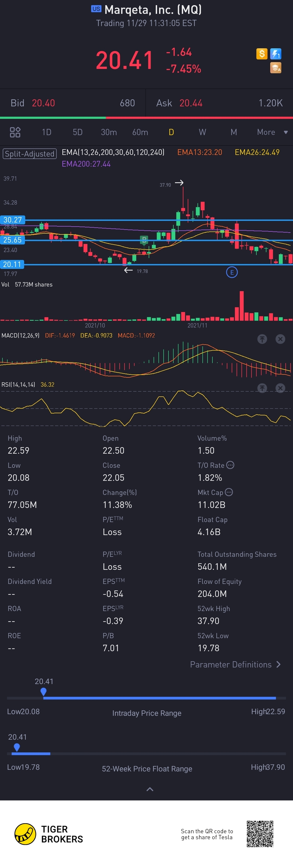Tap the QR code image
The width and height of the screenshot is (293, 868).
click(x=260, y=834)
